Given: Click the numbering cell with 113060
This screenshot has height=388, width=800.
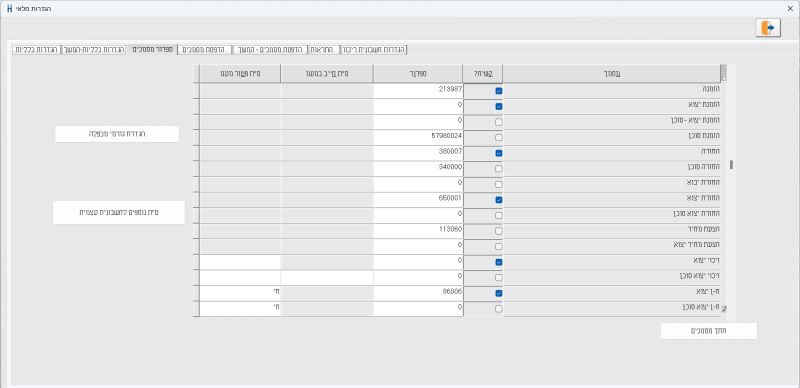Looking at the screenshot, I should pos(418,231).
